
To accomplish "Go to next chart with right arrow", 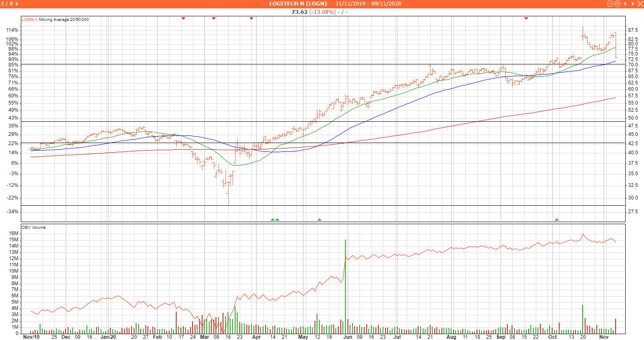I will click(x=632, y=4).
